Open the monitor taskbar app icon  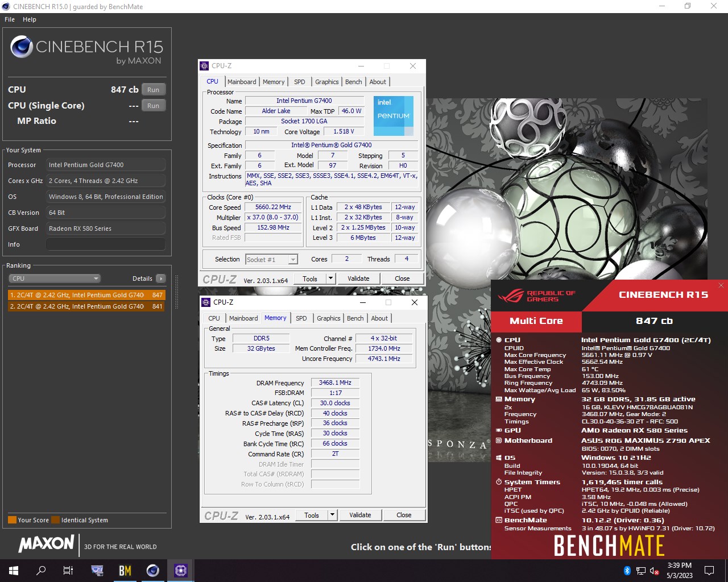tap(97, 571)
